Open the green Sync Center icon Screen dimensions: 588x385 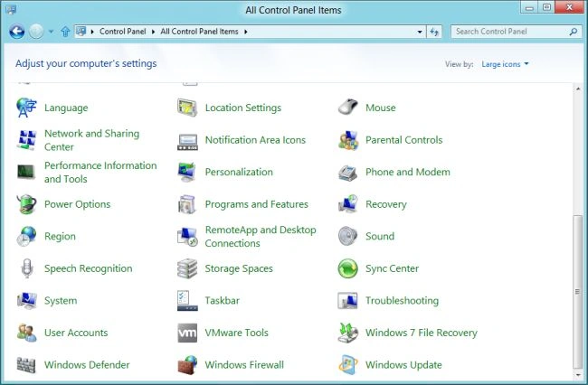(347, 268)
